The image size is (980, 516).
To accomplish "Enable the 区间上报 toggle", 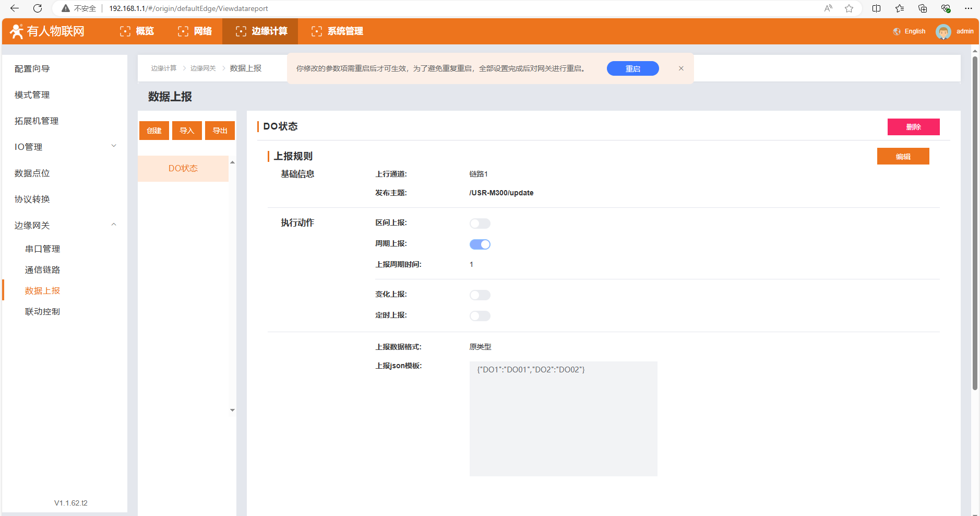I will [480, 224].
